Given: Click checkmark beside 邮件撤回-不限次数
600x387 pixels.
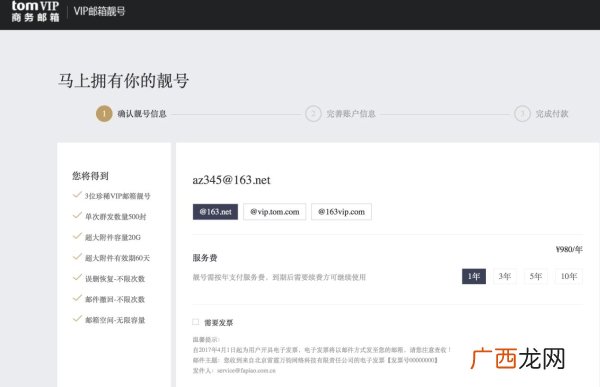Looking at the screenshot, I should coord(77,298).
